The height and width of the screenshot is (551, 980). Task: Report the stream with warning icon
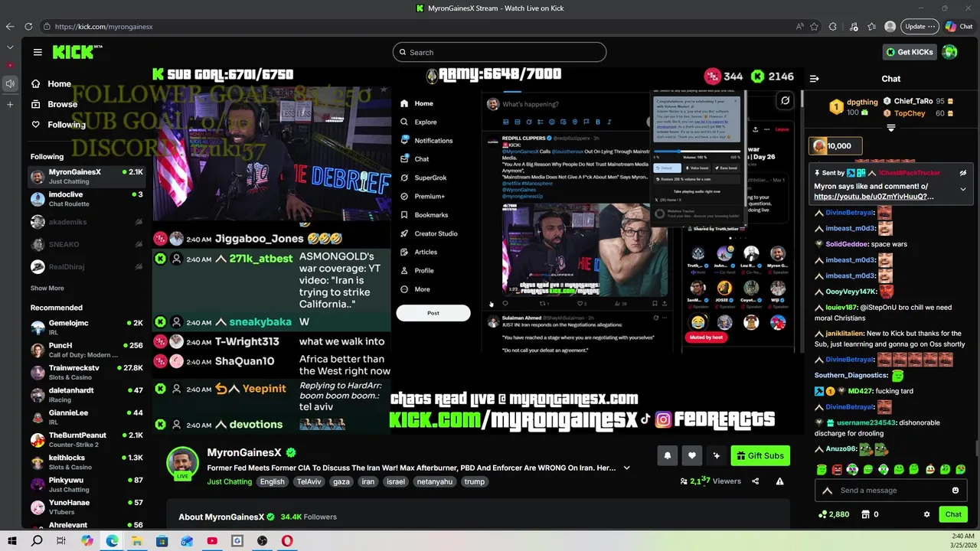(x=779, y=481)
